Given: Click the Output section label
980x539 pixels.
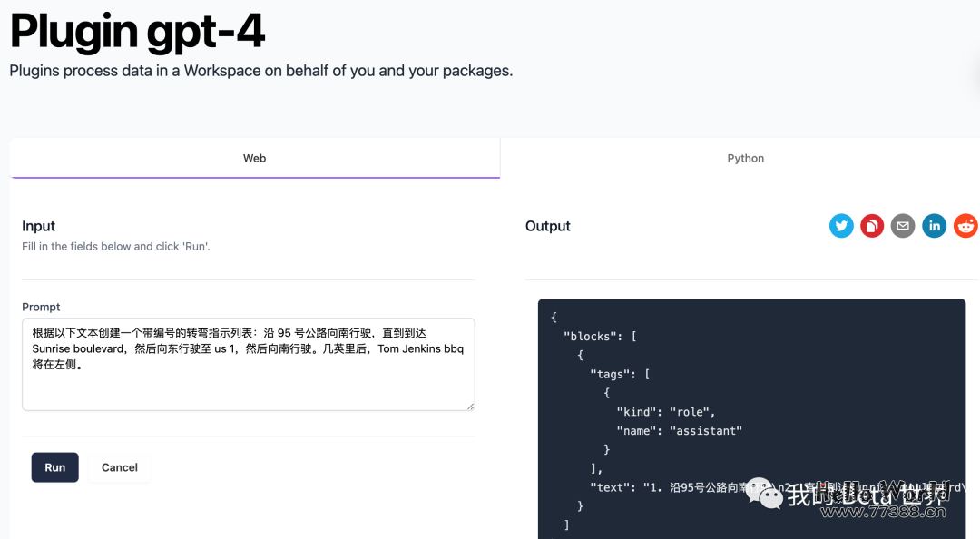Looking at the screenshot, I should point(547,226).
